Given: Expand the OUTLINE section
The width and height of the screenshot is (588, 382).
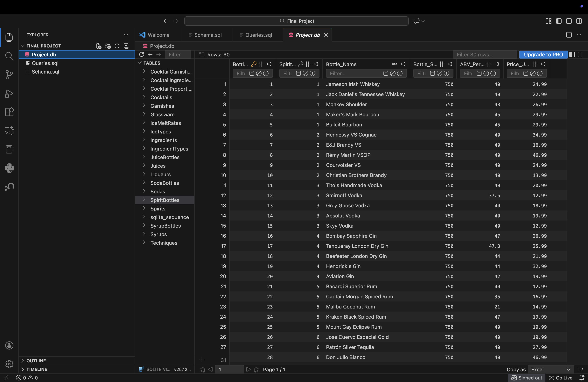Looking at the screenshot, I should [23, 361].
